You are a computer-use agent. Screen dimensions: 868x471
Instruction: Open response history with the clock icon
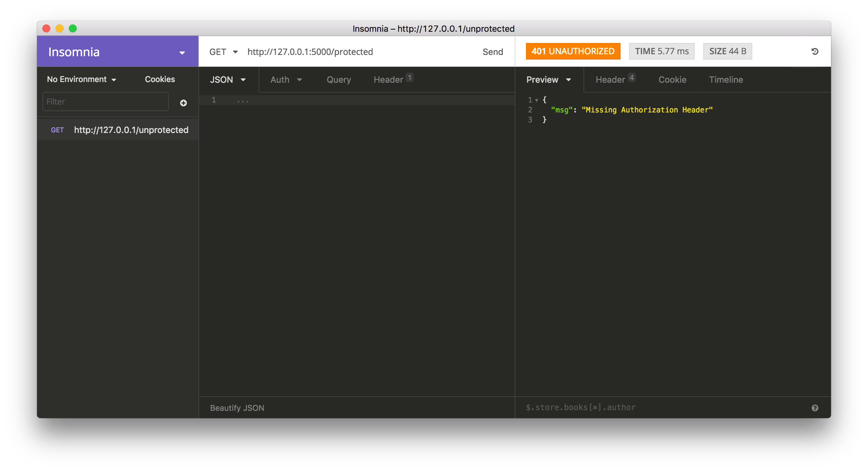[815, 51]
